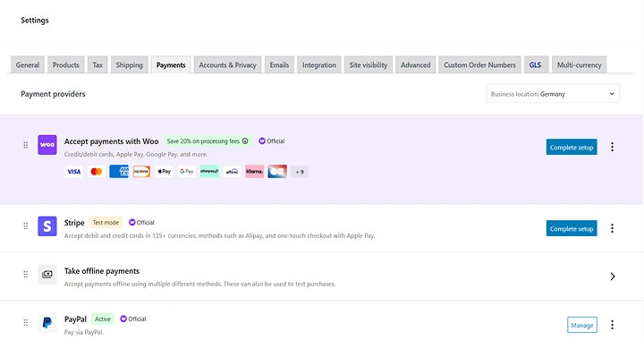Click the 'Take offline payments' title
Viewport: 644px width, 340px height.
pos(101,270)
